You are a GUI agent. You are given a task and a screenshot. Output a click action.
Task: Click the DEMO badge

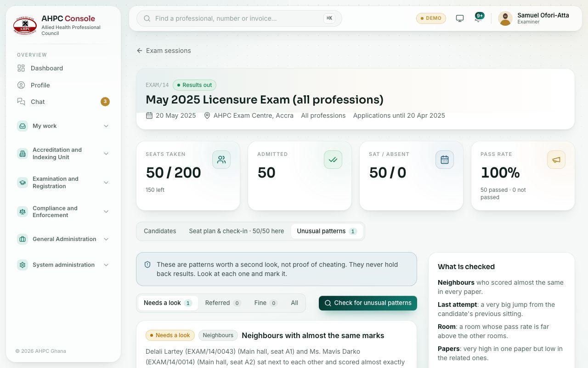point(431,18)
